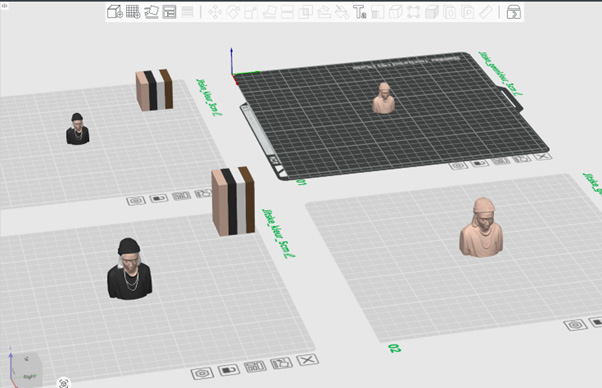The image size is (602, 388).
Task: Open the Assembly view icon
Action: tap(513, 12)
